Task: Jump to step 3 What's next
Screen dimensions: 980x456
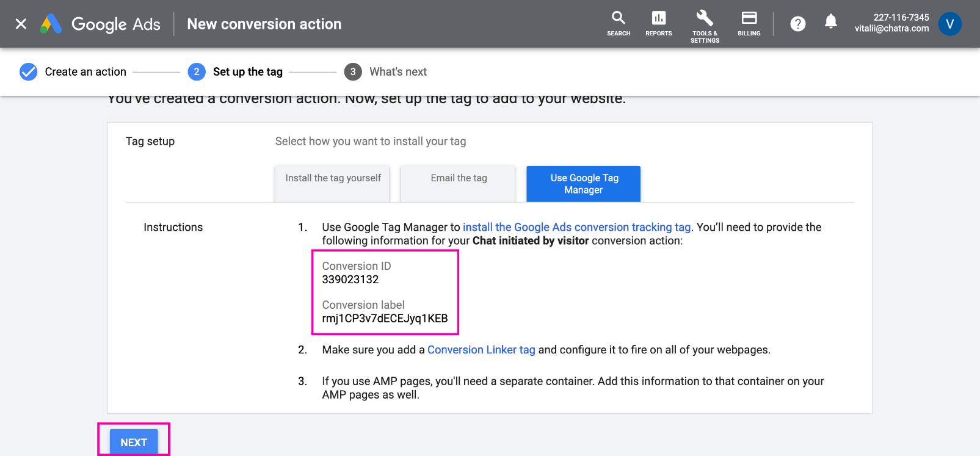Action: pos(386,72)
